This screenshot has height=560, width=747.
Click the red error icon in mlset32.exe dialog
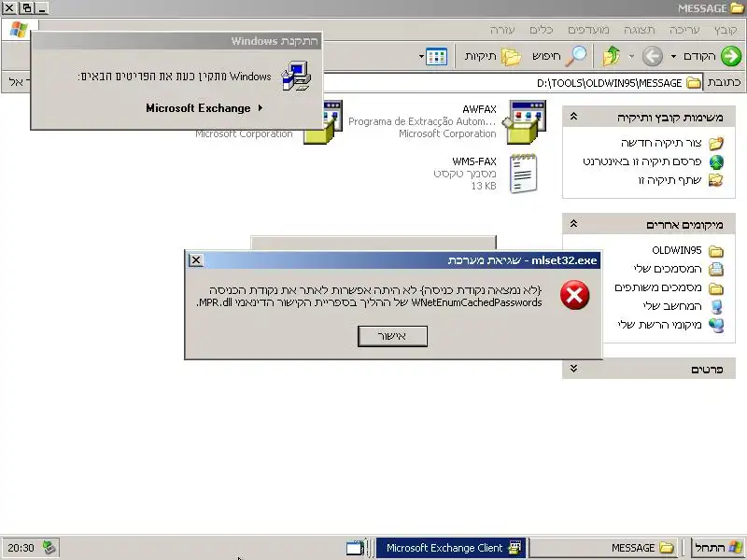click(574, 295)
